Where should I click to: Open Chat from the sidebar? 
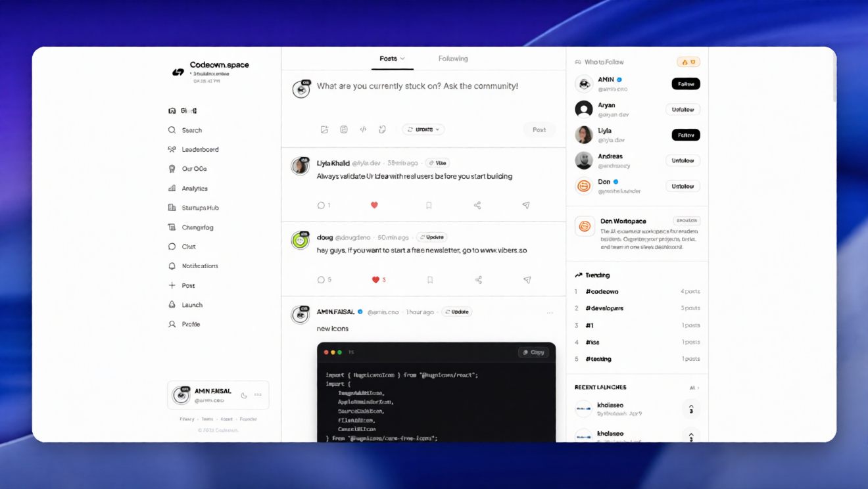[x=182, y=246]
